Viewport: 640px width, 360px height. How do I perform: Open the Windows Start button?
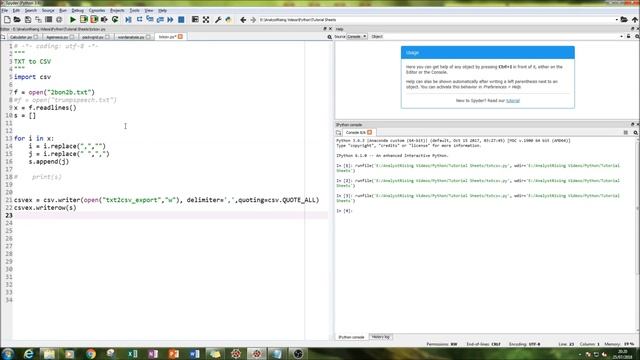8,353
